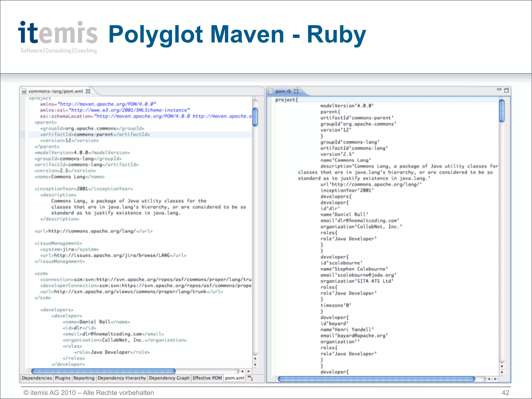
Task: Click name'Commons Lang' in pom.rb
Action: pyautogui.click(x=346, y=160)
